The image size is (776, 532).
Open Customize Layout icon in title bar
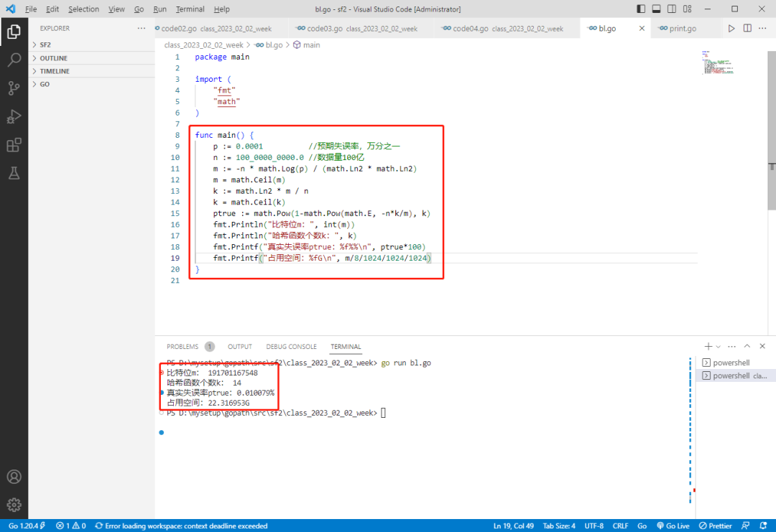688,9
